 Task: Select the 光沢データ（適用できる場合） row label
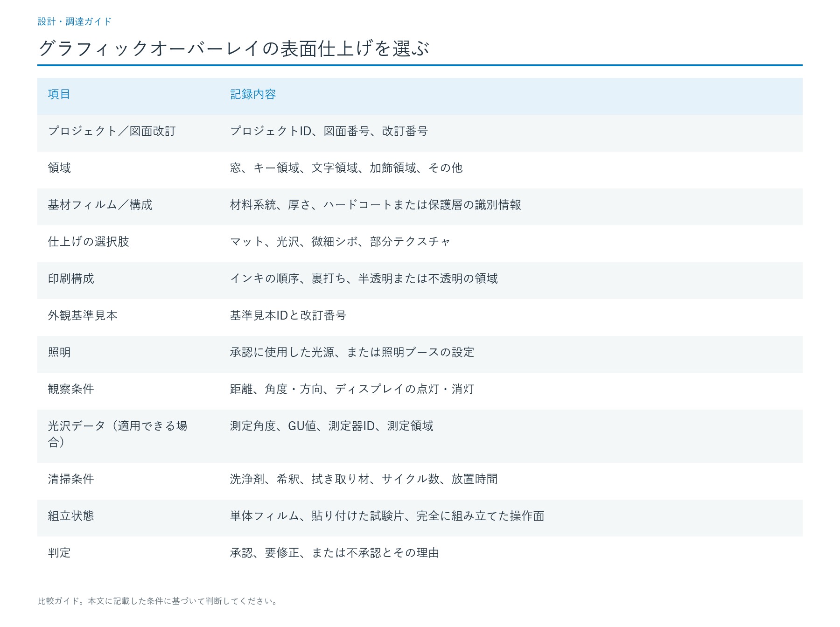point(118,434)
